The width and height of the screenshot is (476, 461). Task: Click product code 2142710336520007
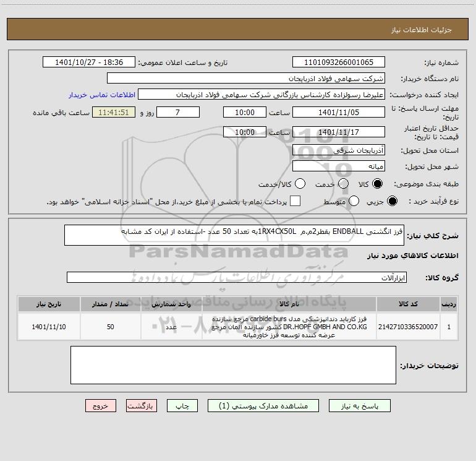tap(408, 327)
